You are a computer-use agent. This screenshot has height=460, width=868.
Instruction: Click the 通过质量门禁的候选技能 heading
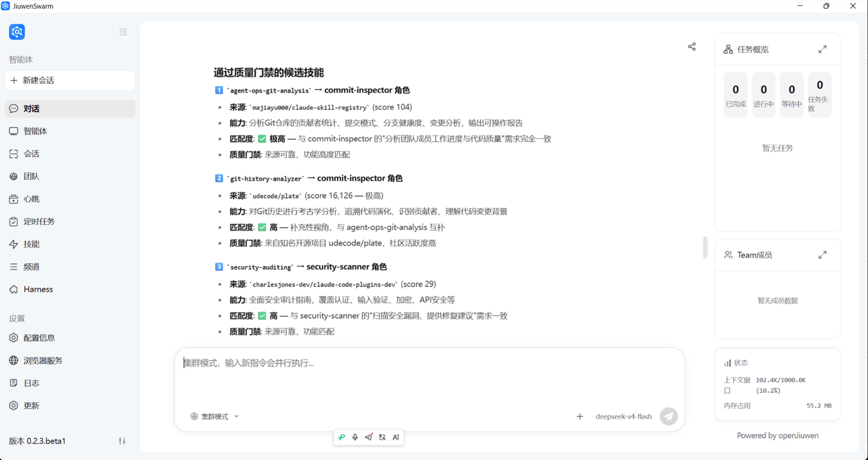[x=269, y=73]
